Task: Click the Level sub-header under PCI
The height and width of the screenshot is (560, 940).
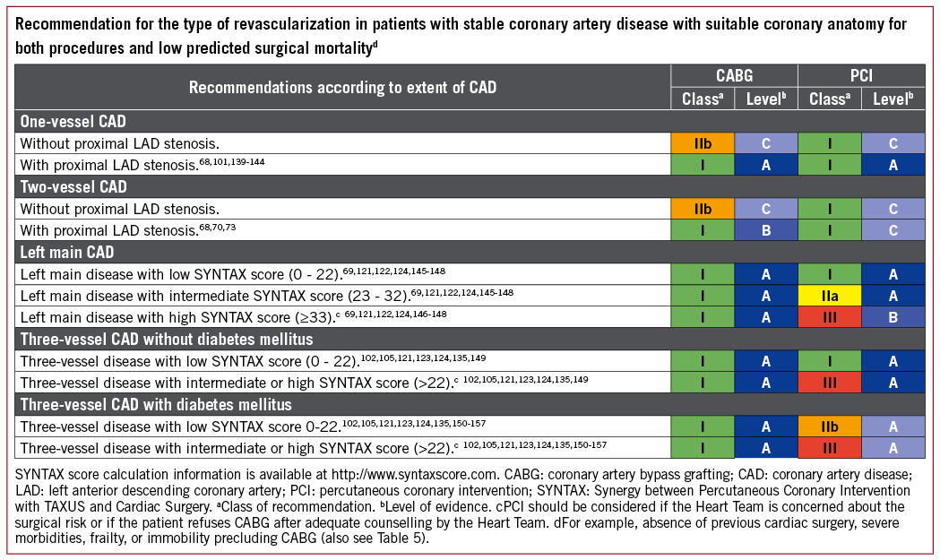Action: (x=893, y=99)
